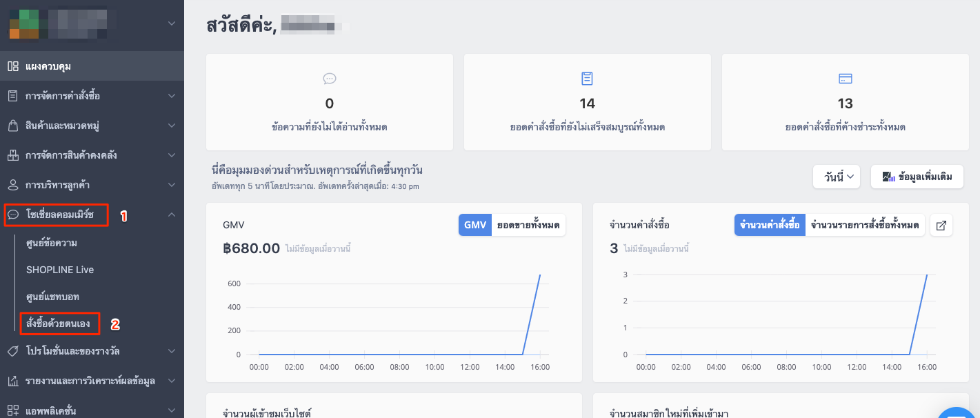The image size is (980, 418).
Task: Click the promotions tag icon in the sidebar
Action: tap(13, 351)
